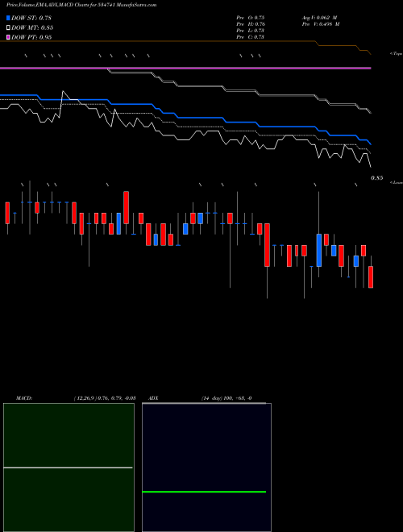The width and height of the screenshot is (403, 532).
Task: Click the last red candlestick on the right
Action: (371, 277)
